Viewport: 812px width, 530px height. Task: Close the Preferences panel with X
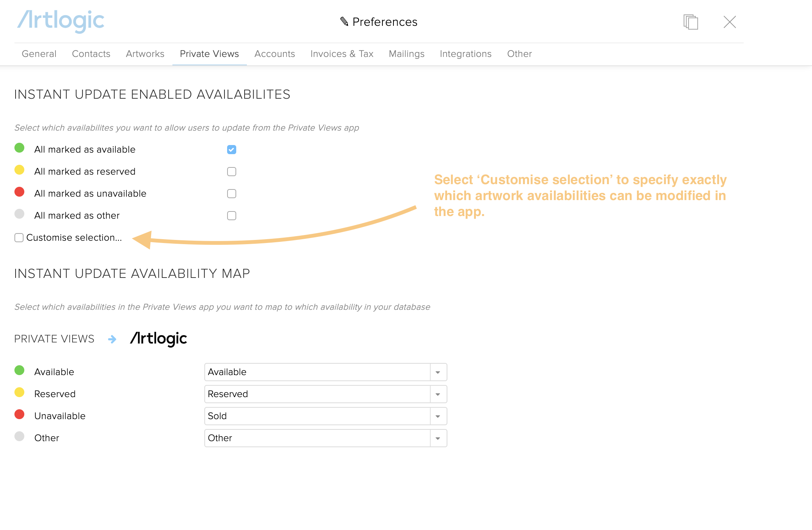click(729, 22)
